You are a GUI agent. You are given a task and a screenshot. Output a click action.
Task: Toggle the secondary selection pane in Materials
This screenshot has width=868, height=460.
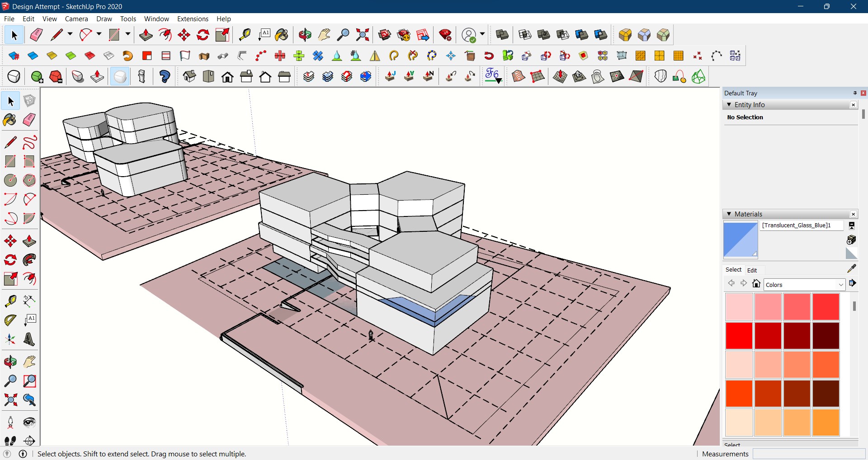click(x=852, y=225)
